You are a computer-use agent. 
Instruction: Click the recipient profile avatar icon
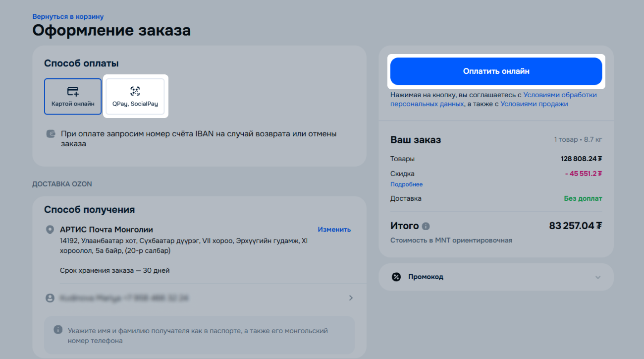pyautogui.click(x=50, y=298)
